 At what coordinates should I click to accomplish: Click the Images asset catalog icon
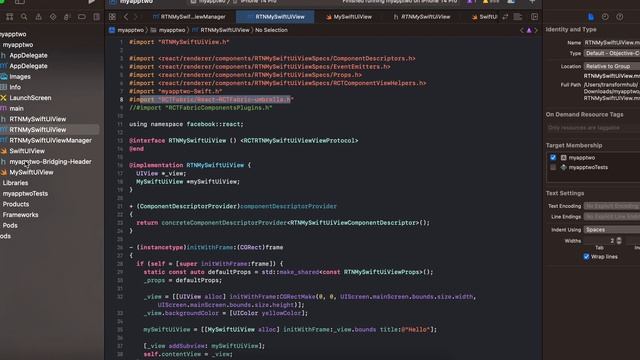(4, 77)
